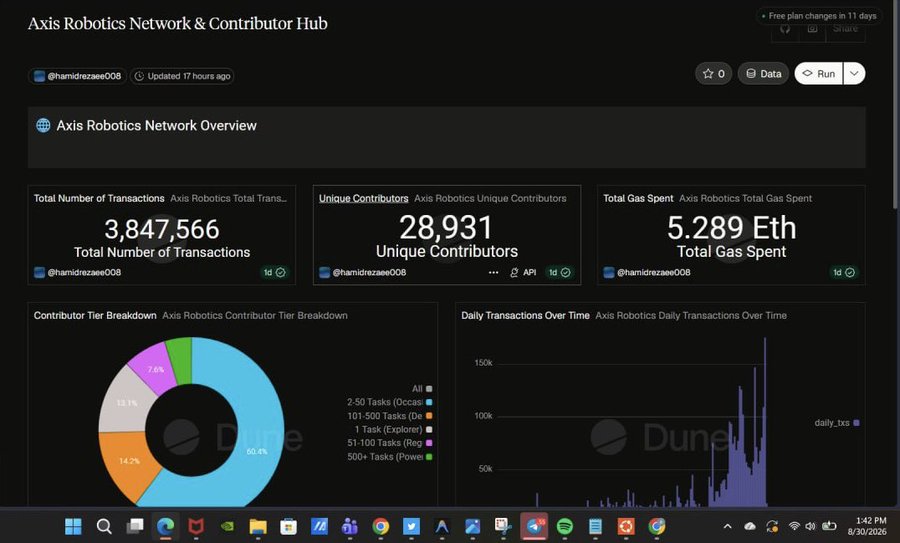Click author avatar in Total Transactions widget

[40, 272]
